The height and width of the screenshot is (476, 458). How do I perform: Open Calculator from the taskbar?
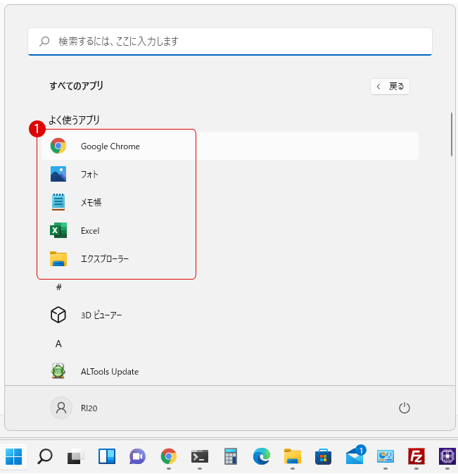click(231, 456)
